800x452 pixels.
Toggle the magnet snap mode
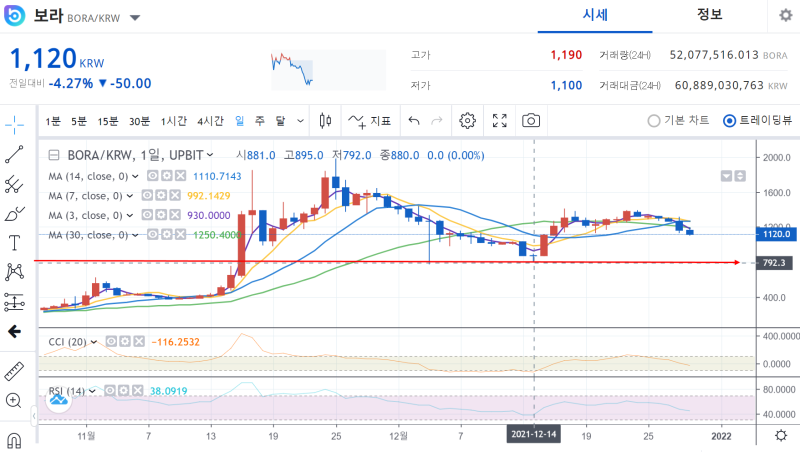[x=14, y=440]
